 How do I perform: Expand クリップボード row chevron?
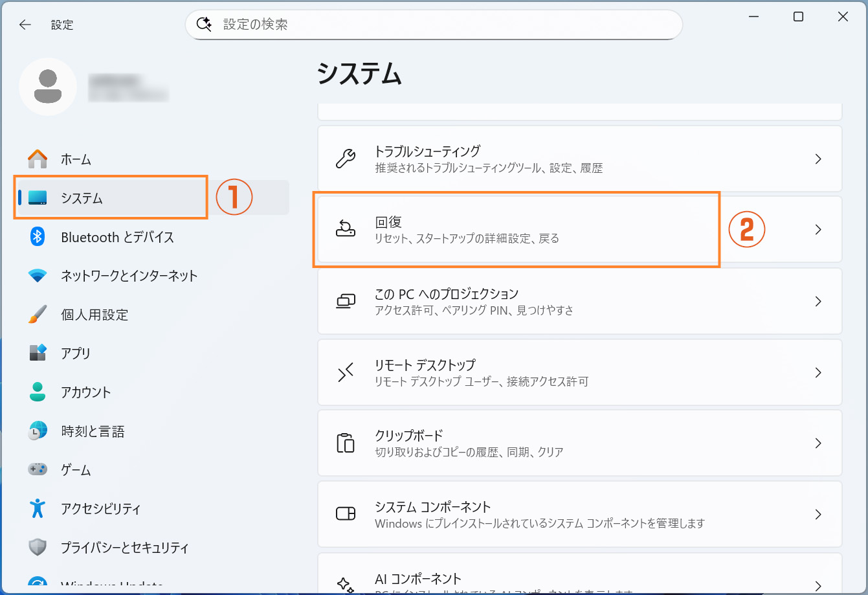[818, 443]
